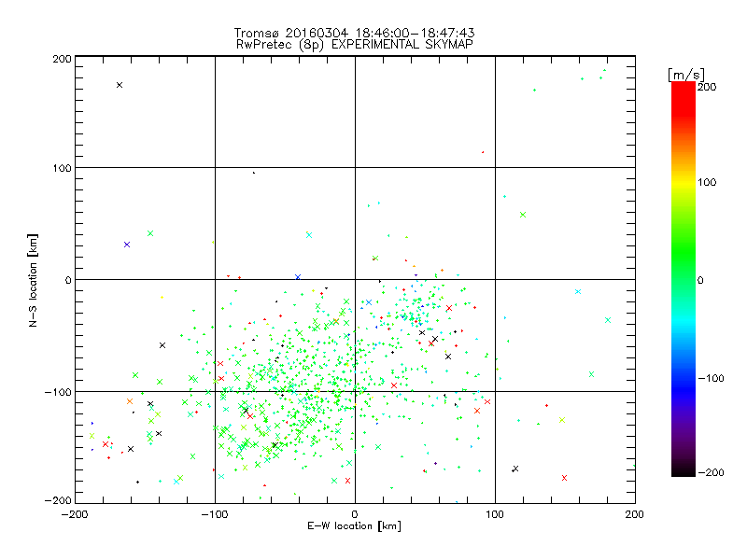The height and width of the screenshot is (560, 747).
Task: Click the title "Tromsø 20160304 18:46:00-18:47:43"
Action: (354, 33)
